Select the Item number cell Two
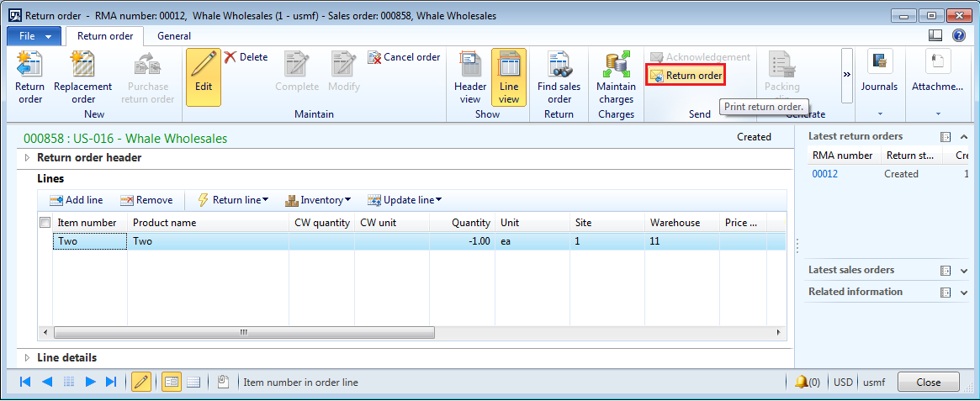Image resolution: width=980 pixels, height=401 pixels. [x=91, y=241]
